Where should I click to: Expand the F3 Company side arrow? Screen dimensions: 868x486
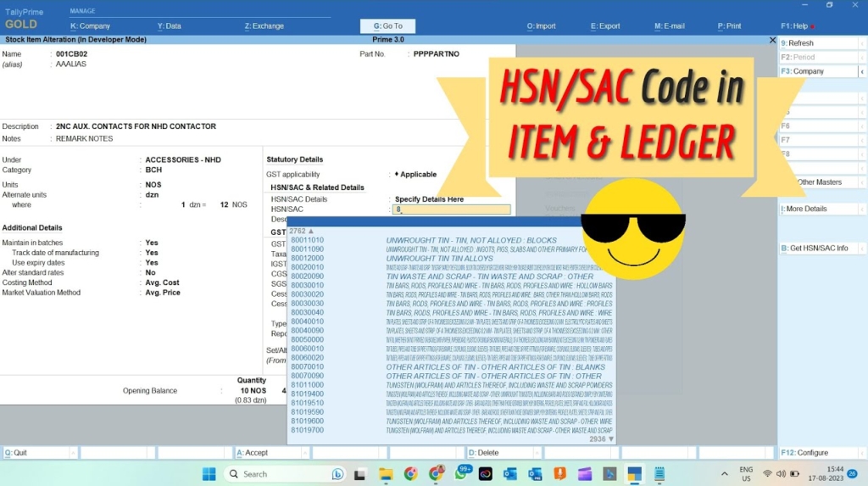[x=862, y=72]
